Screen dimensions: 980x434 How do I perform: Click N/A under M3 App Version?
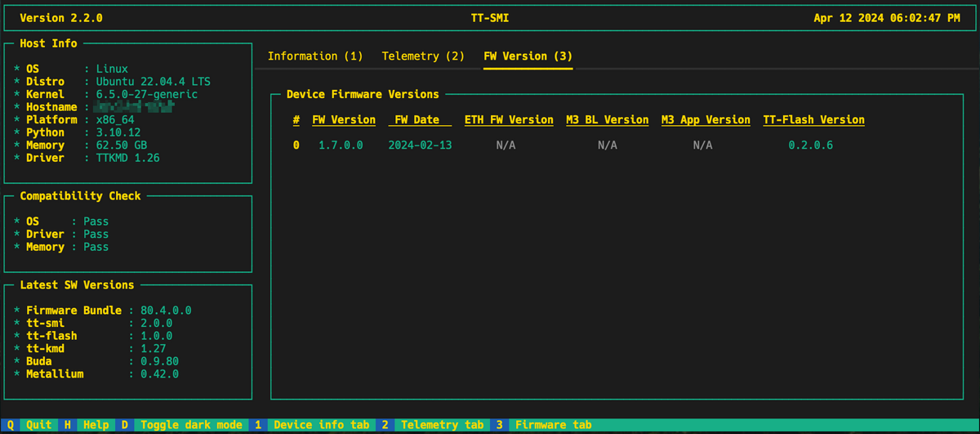[702, 145]
